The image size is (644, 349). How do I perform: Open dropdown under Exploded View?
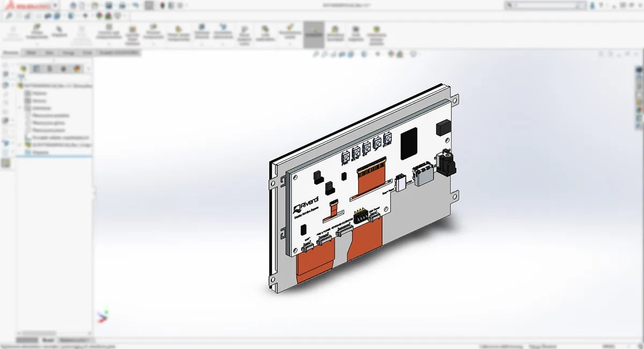click(290, 44)
